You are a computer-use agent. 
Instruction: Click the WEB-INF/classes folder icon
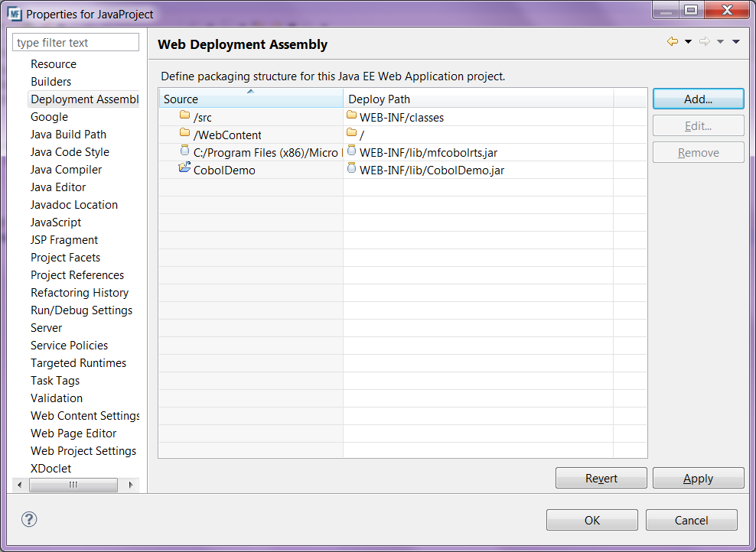[x=352, y=116]
